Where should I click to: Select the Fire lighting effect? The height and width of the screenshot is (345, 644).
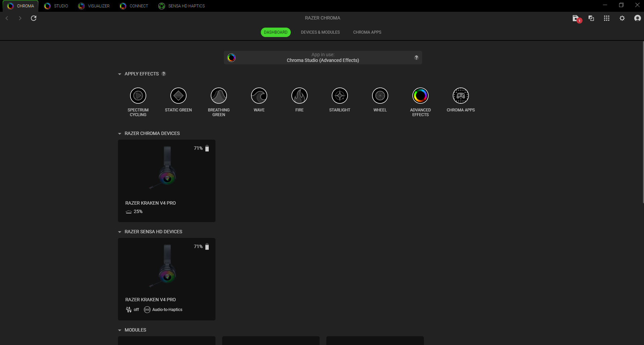point(299,96)
